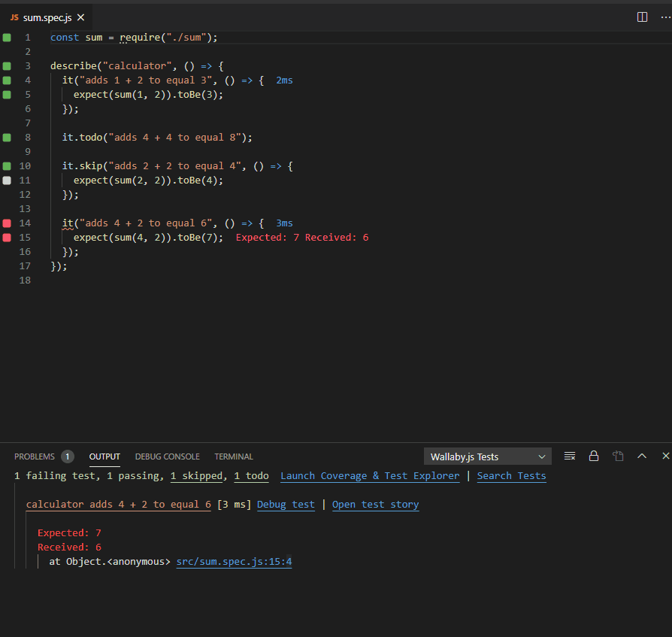The image size is (672, 637).
Task: Open the Wallaby.js Tests output channel dropdown
Action: pos(488,457)
